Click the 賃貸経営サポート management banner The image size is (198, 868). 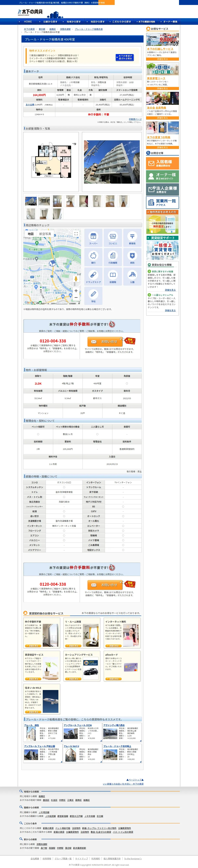[x=162, y=248]
